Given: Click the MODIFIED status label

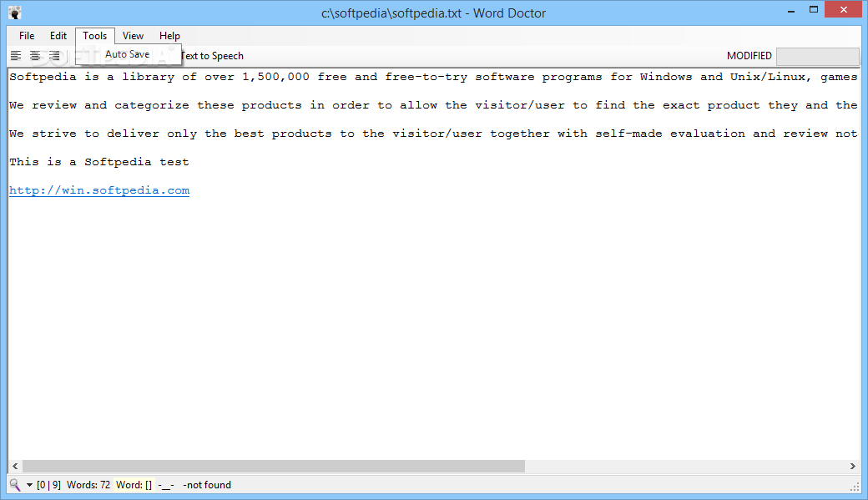Looking at the screenshot, I should click(749, 56).
